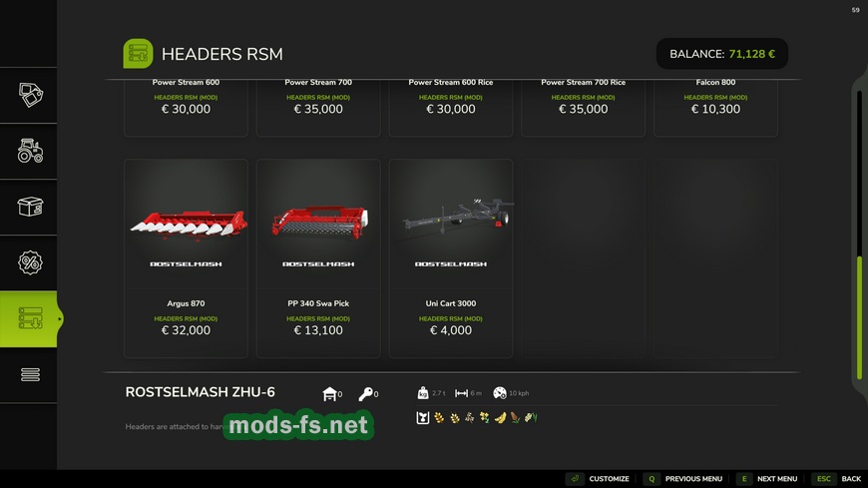
Task: Click the green vertical scrollbar thumb
Action: 859,318
